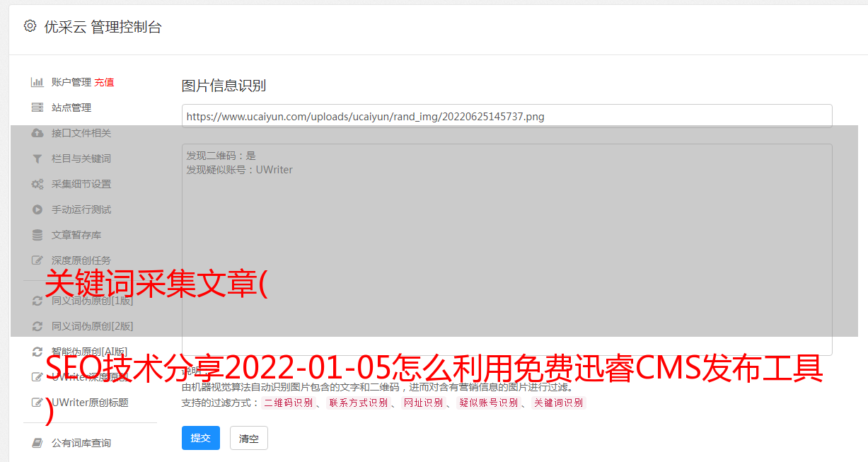Select the 文章暂存库 database icon

[37, 235]
